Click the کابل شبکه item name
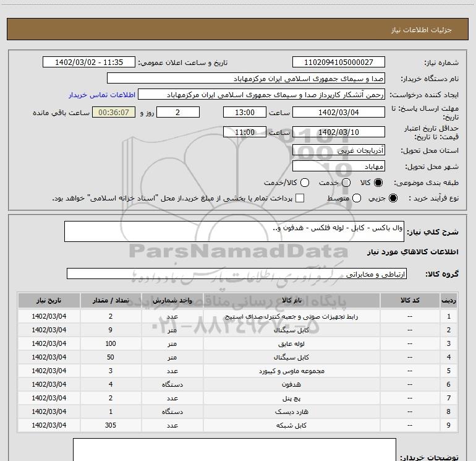Viewport: 476px width, 461px height. click(291, 426)
